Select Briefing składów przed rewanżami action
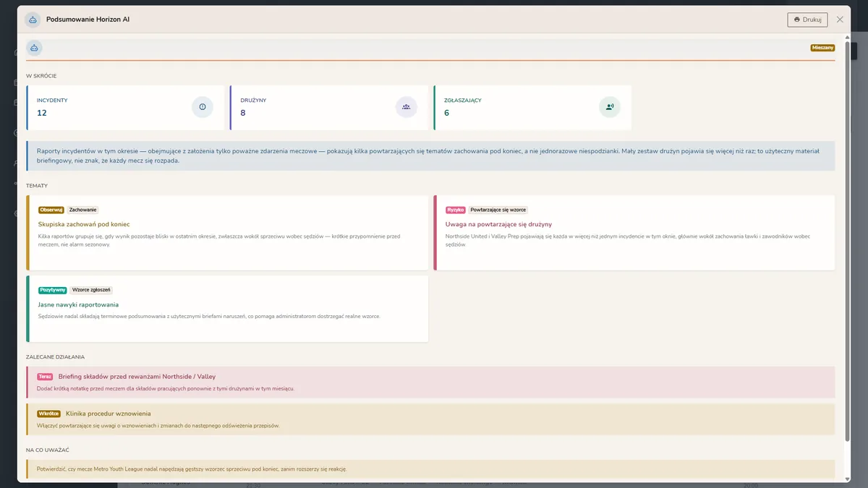Viewport: 868px width, 488px height. (x=430, y=382)
